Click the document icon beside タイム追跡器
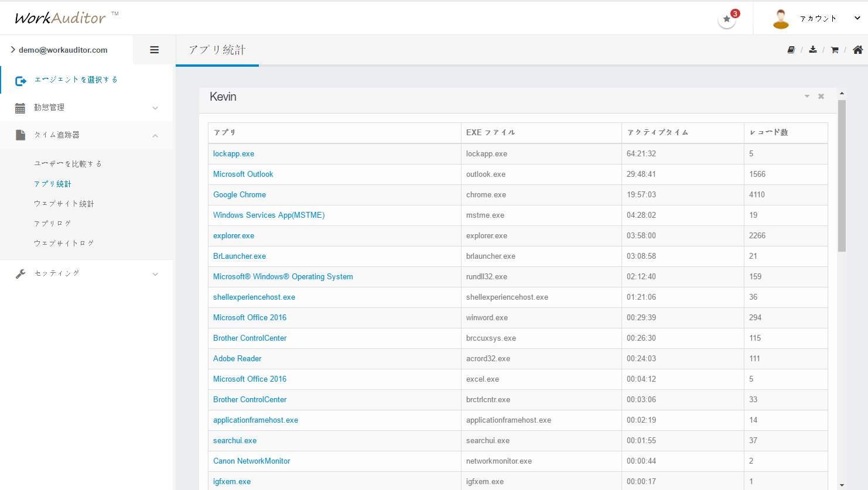Image resolution: width=868 pixels, height=490 pixels. tap(20, 135)
